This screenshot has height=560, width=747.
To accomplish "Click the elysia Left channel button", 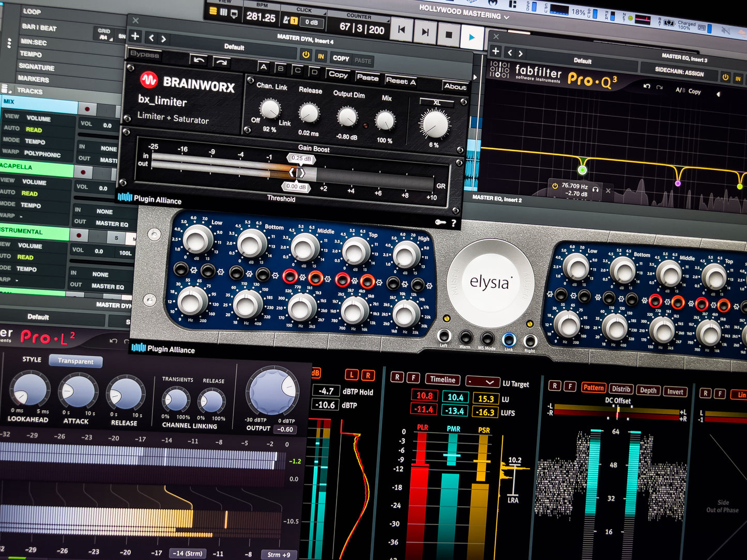I will (x=443, y=335).
